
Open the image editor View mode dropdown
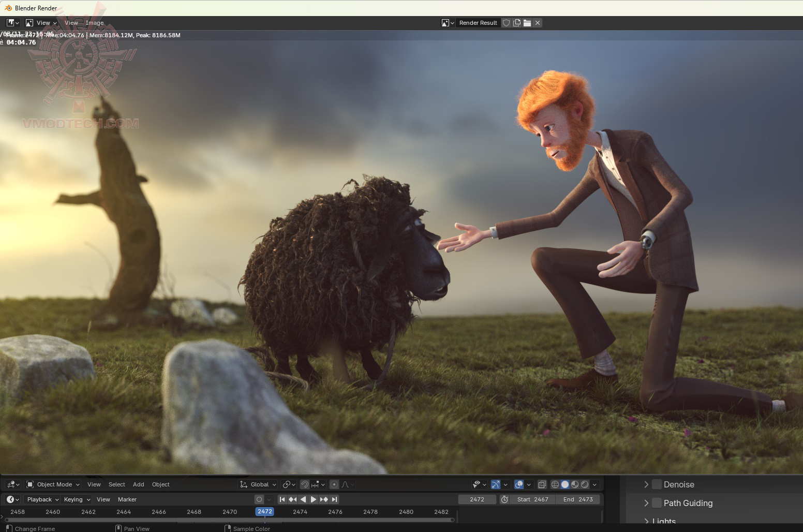41,23
